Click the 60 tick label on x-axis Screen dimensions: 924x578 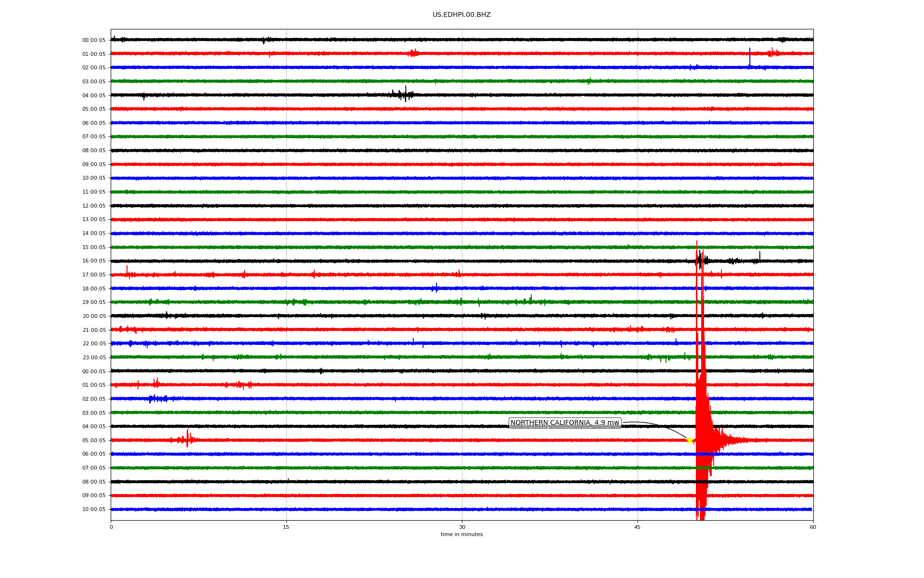[813, 527]
